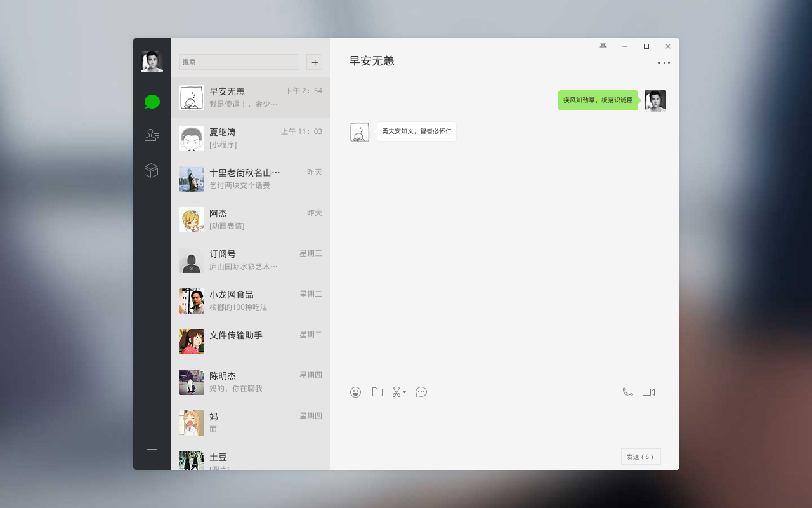Screen dimensions: 812x508
Task: Click the avatar of 陈明杰 in the list
Action: (192, 382)
